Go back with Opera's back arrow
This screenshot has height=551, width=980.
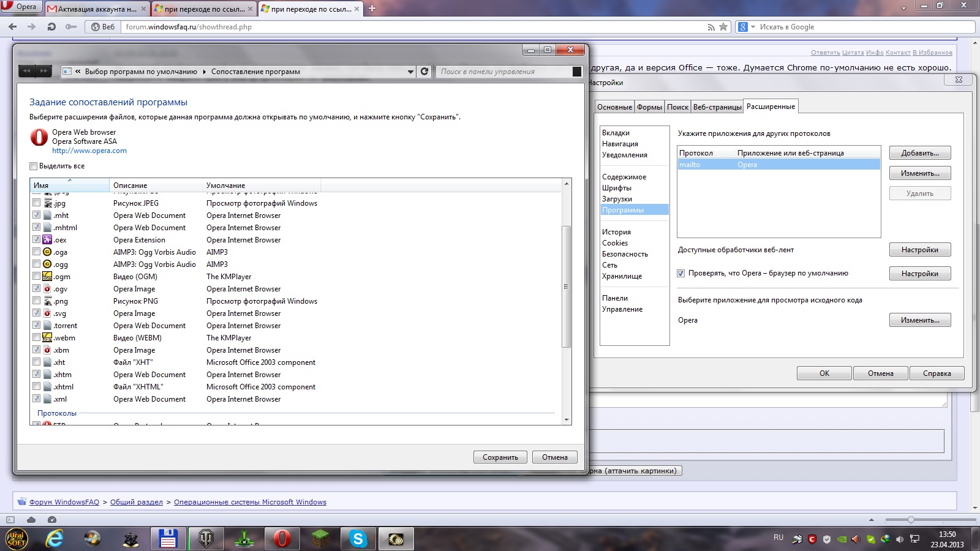pyautogui.click(x=12, y=27)
